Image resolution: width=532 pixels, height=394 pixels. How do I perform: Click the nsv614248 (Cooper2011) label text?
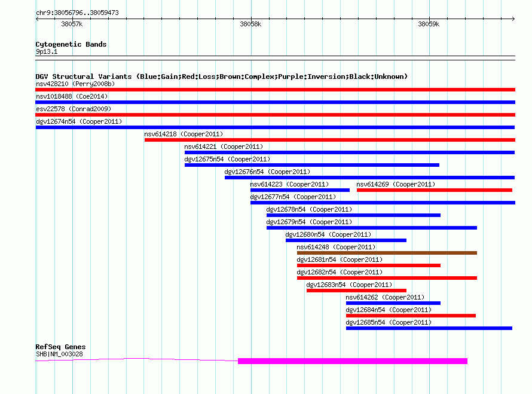[336, 247]
